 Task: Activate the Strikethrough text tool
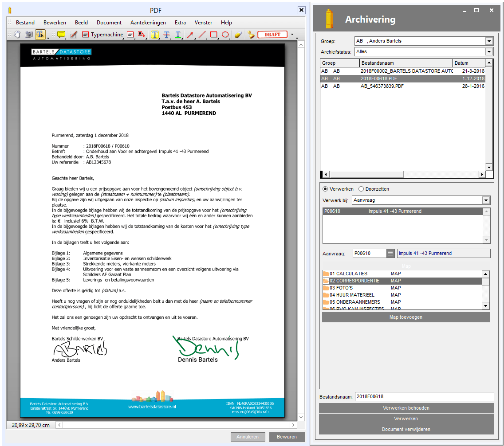click(x=166, y=34)
